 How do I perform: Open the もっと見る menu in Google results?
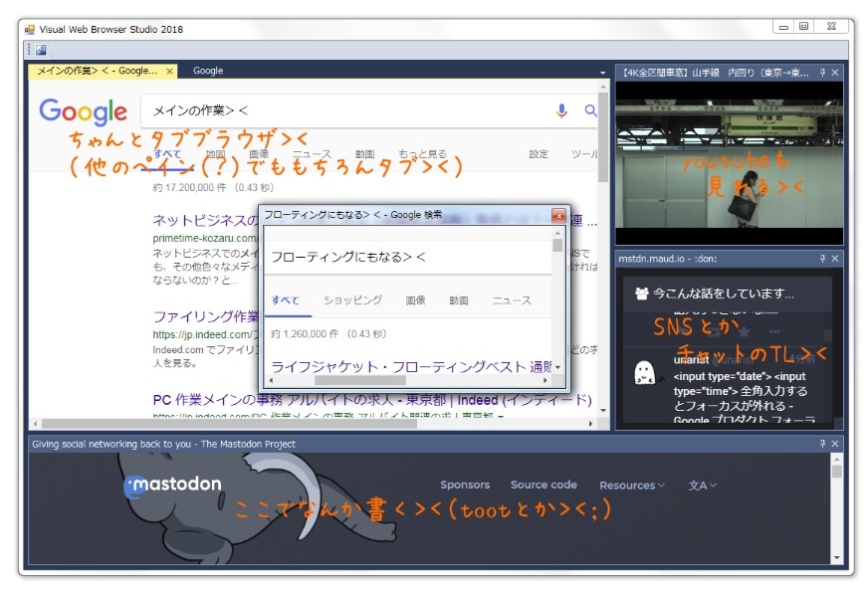click(x=422, y=154)
